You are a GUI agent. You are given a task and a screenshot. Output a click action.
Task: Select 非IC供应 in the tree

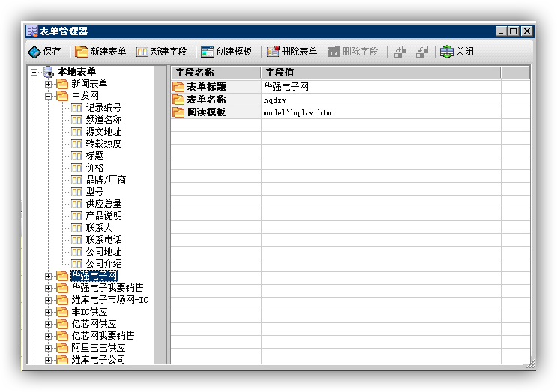(89, 312)
